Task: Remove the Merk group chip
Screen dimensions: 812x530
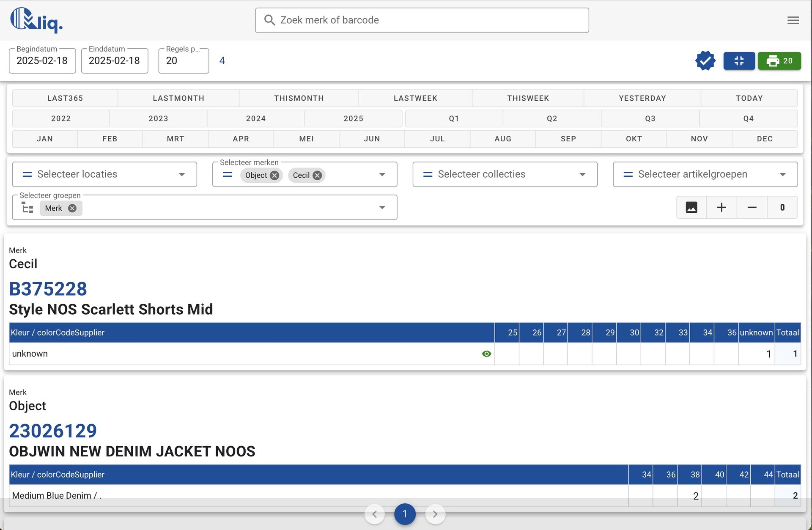Action: click(72, 208)
